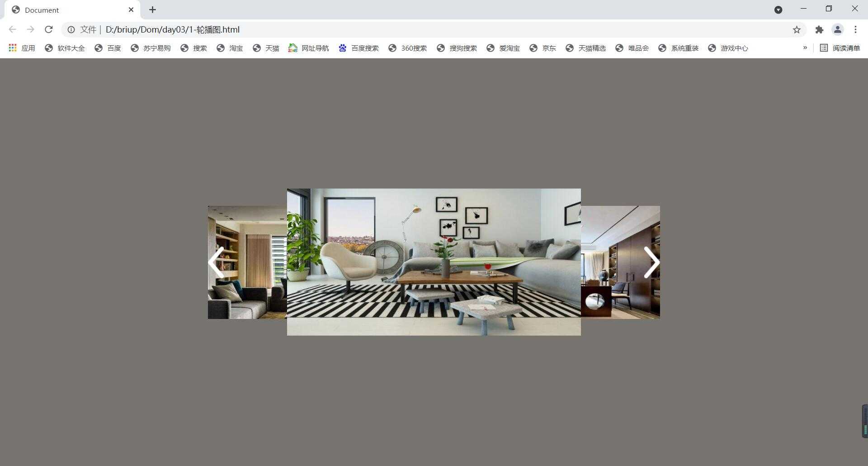The height and width of the screenshot is (466, 868).
Task: Click the next slide arrow on the carousel
Action: (x=651, y=262)
